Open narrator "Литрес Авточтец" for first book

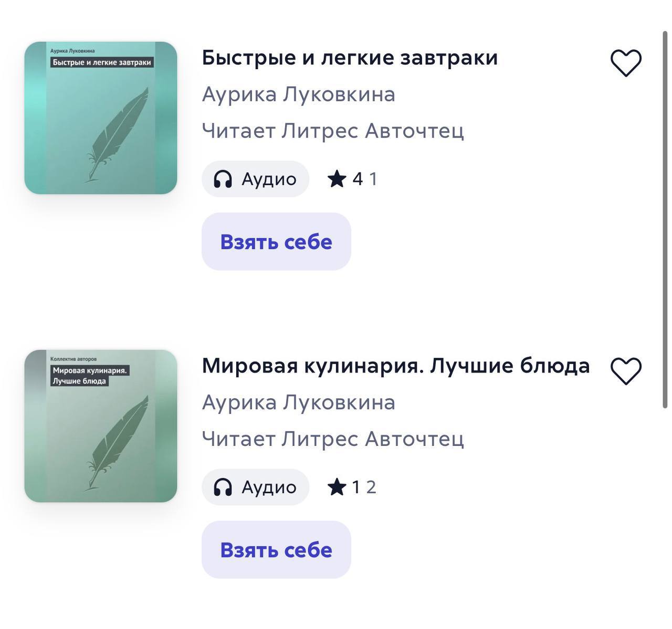(373, 131)
